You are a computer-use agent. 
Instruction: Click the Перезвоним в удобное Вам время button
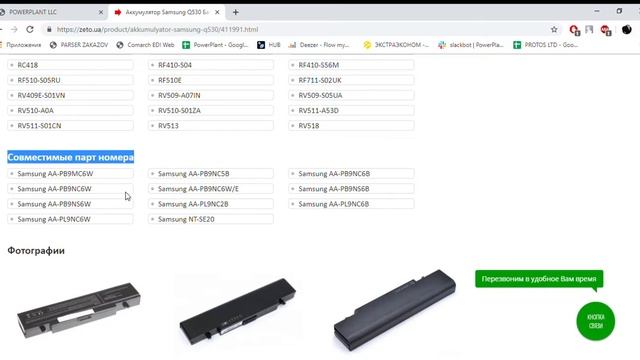[x=539, y=279]
